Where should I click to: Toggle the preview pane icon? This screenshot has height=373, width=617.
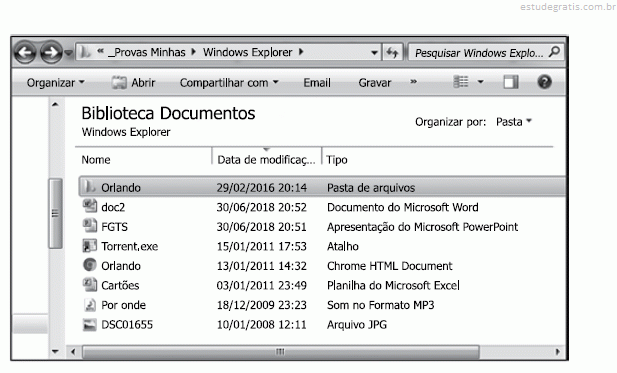(x=511, y=82)
